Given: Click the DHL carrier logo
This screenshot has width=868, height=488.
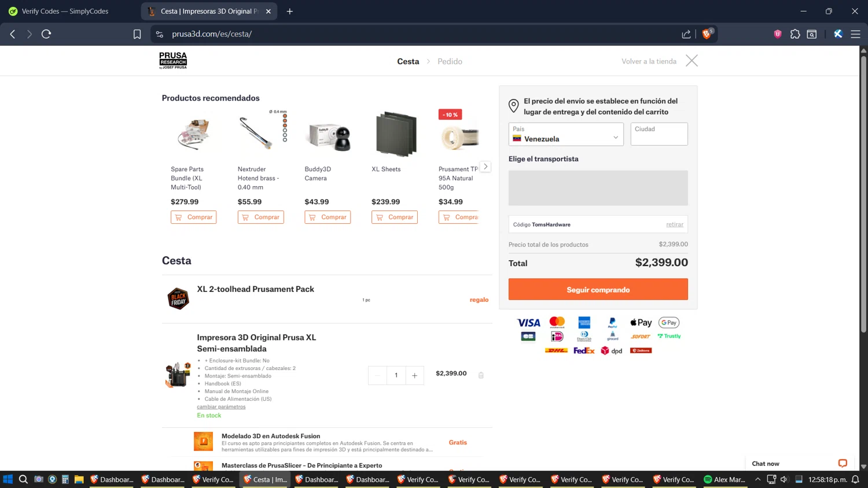Looking at the screenshot, I should pyautogui.click(x=556, y=350).
